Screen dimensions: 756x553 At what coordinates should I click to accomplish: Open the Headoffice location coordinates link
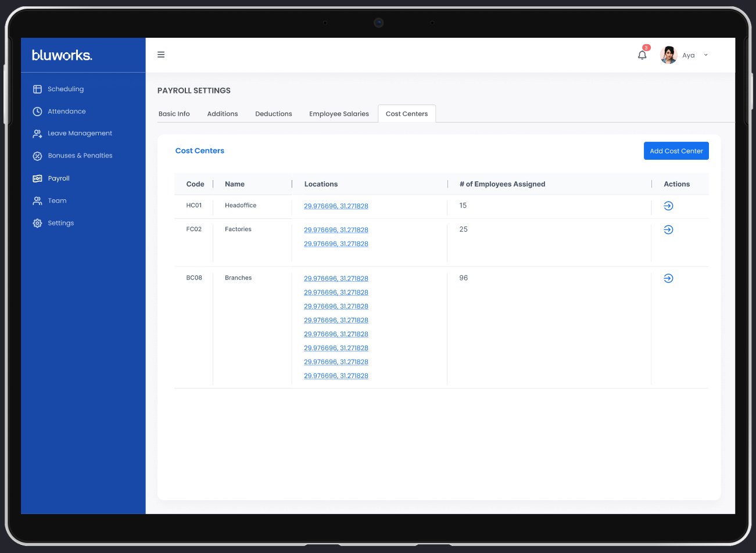[x=336, y=206]
